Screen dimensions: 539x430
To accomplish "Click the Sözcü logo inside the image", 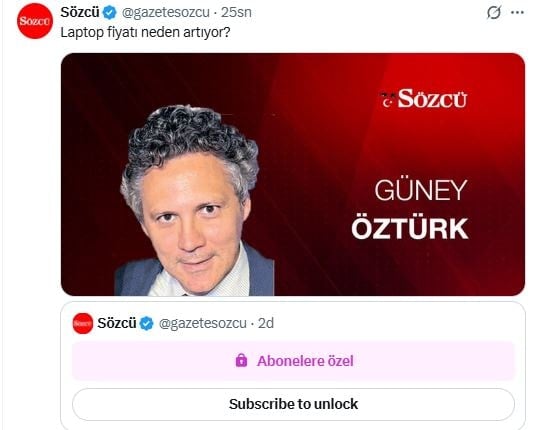I will click(x=424, y=99).
